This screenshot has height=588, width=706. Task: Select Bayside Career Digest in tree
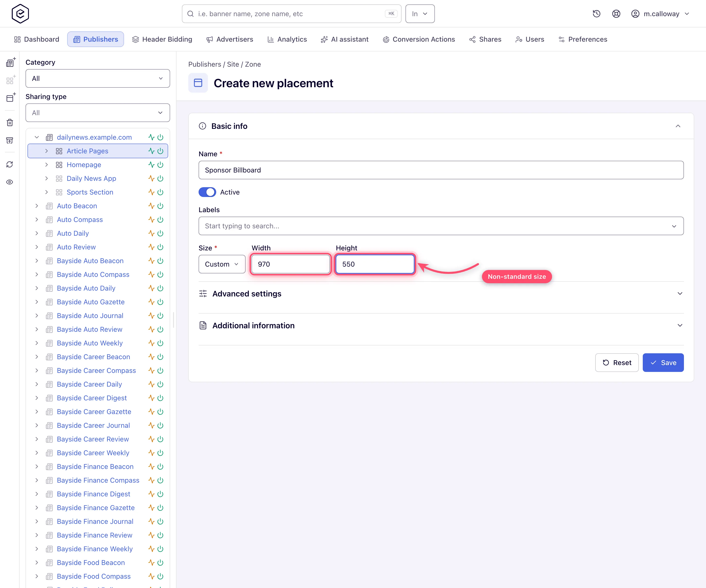point(92,398)
